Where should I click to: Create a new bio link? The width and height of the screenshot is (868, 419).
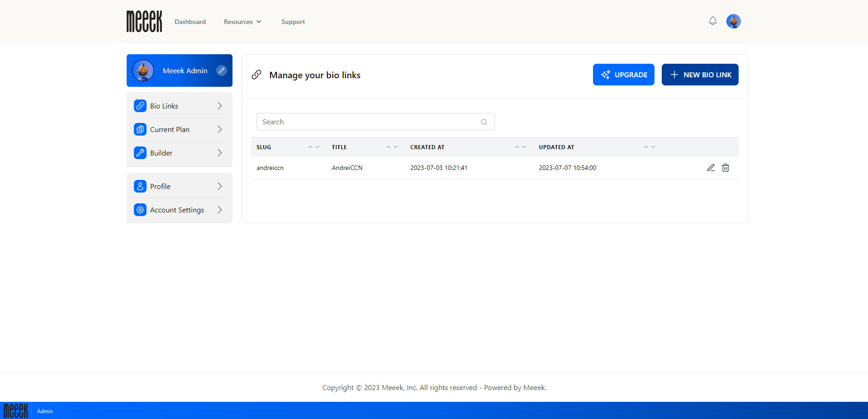(700, 75)
